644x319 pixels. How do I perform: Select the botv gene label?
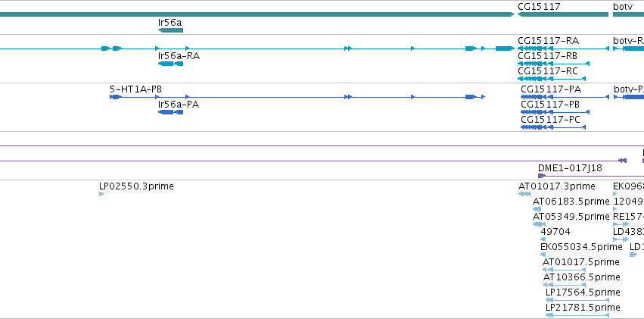623,7
